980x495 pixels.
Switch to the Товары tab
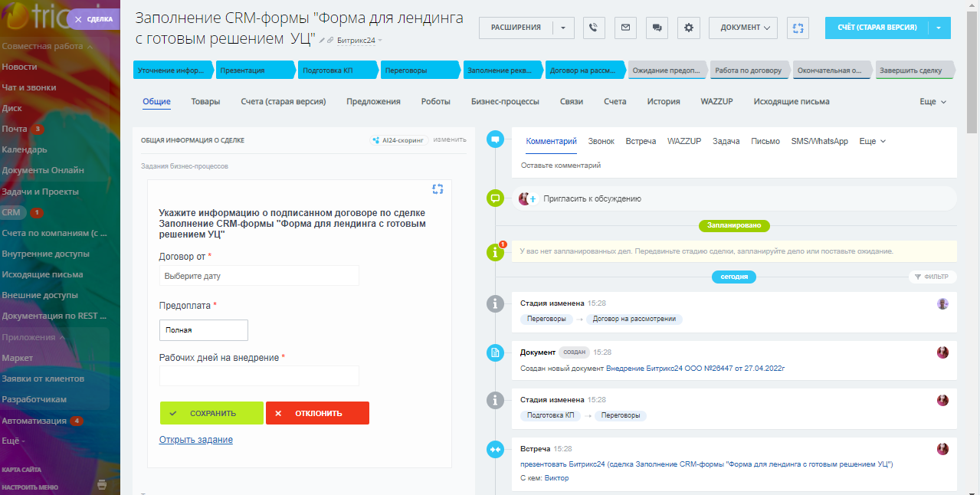click(205, 102)
